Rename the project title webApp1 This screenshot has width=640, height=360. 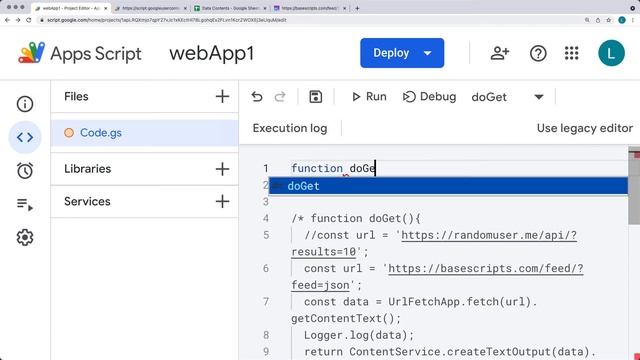(211, 53)
